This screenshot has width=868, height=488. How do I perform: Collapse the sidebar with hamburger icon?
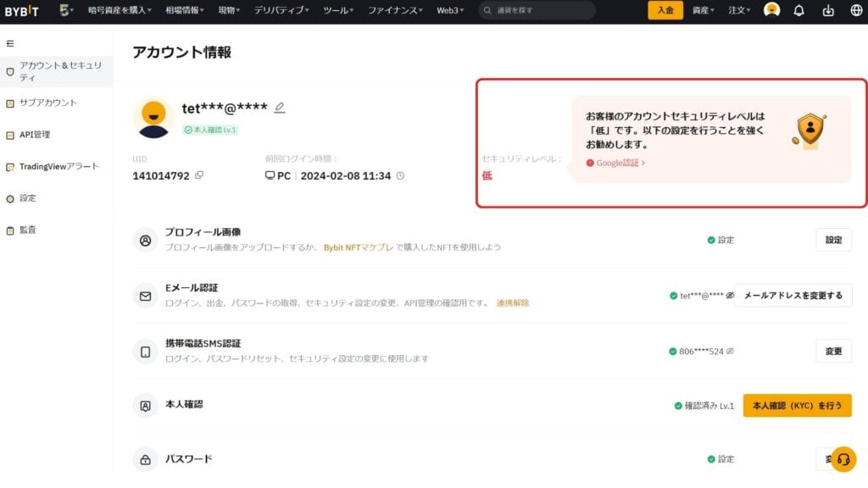(10, 43)
